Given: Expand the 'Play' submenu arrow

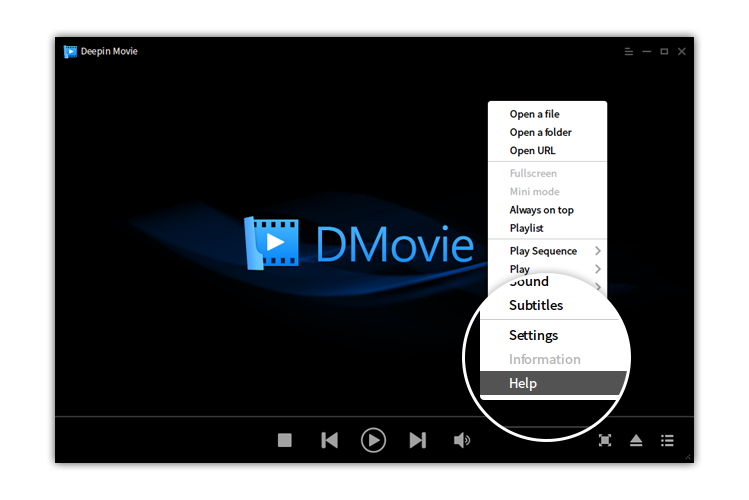Looking at the screenshot, I should [598, 269].
